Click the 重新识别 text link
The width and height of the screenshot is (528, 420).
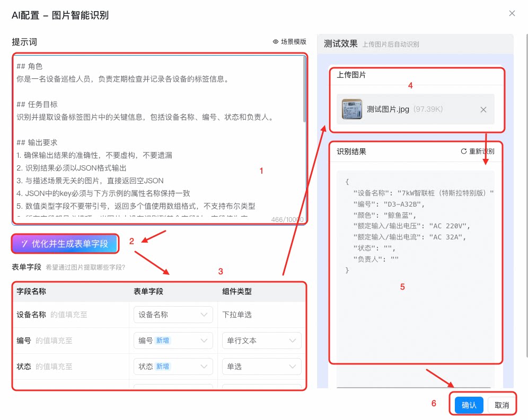click(x=482, y=151)
